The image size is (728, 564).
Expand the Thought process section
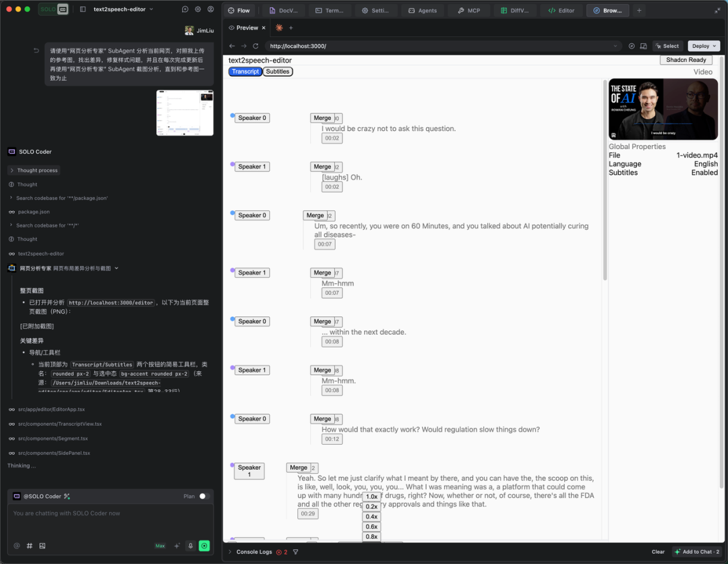tap(34, 170)
